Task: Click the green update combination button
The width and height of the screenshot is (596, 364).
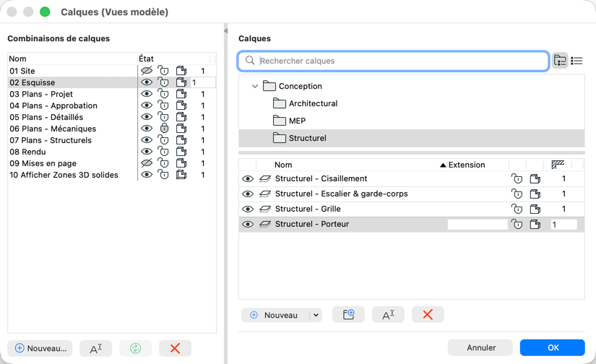Action: [136, 348]
